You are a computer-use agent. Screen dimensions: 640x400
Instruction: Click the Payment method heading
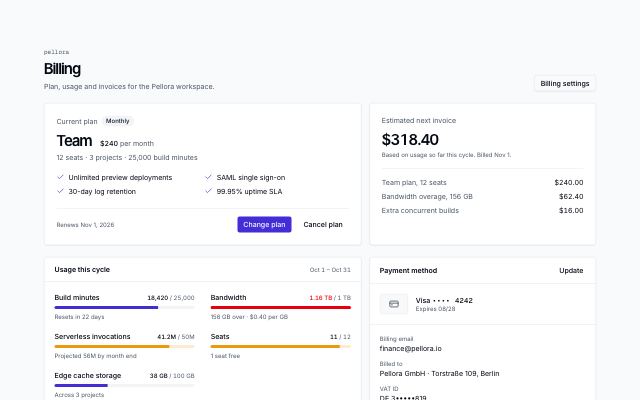(408, 271)
